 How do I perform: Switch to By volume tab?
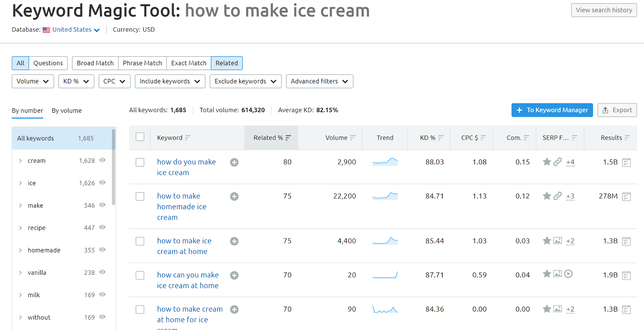point(67,111)
